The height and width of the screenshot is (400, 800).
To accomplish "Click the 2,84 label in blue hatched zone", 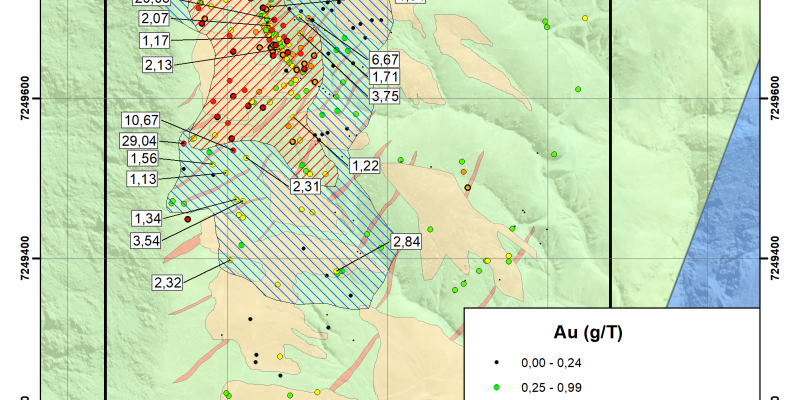I will click(407, 243).
